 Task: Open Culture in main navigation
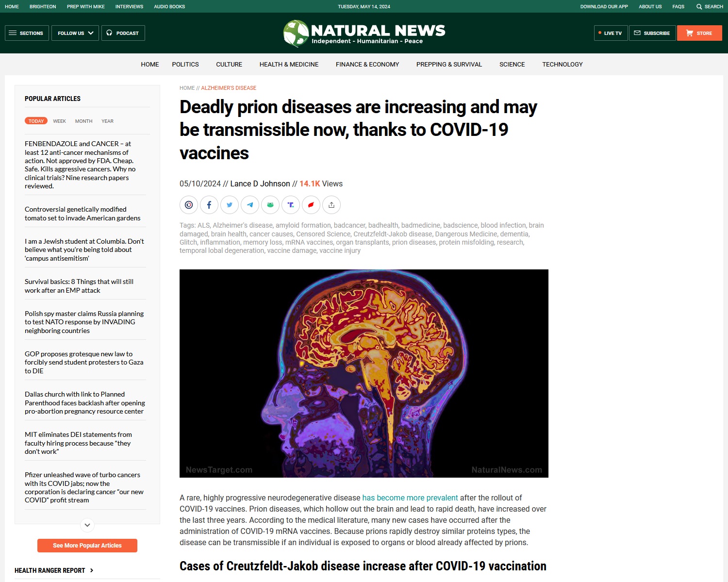pyautogui.click(x=229, y=64)
